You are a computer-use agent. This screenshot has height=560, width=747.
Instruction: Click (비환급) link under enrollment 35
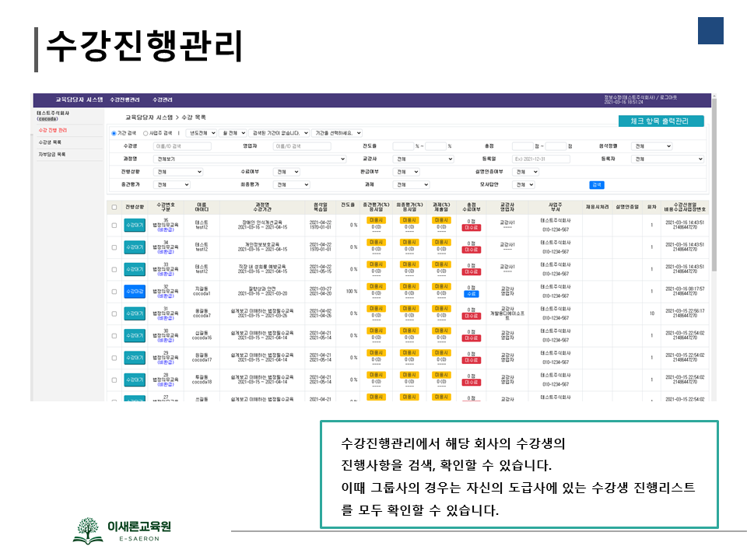166,230
